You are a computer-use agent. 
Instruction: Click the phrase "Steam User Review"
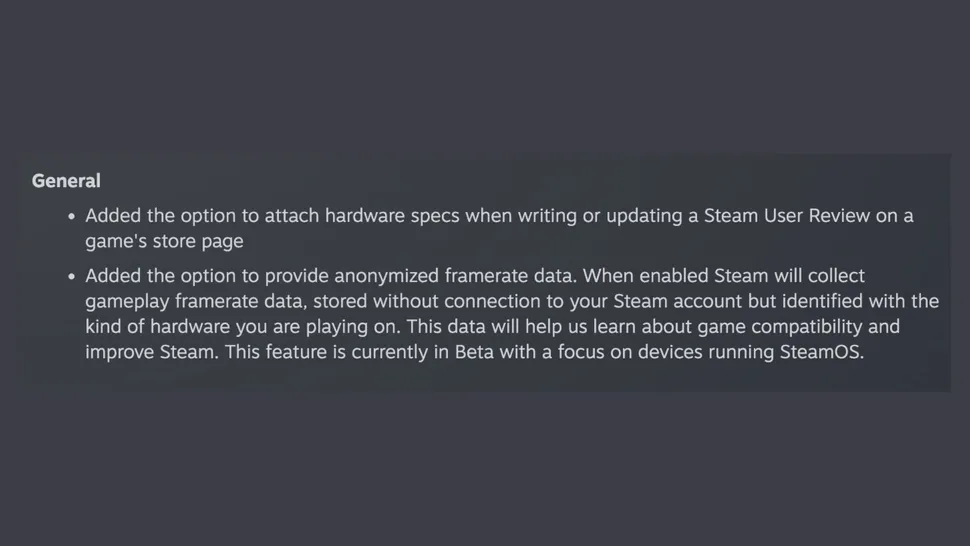(x=787, y=216)
